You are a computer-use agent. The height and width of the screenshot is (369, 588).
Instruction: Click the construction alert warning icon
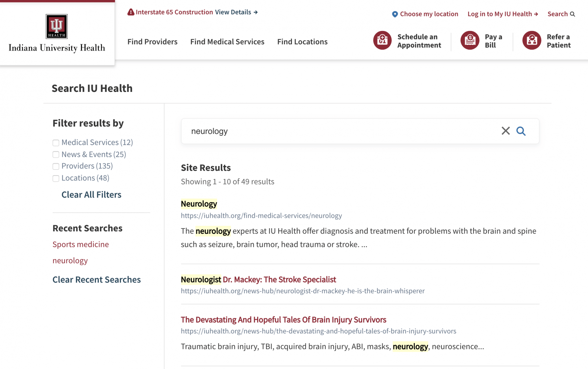pyautogui.click(x=131, y=12)
